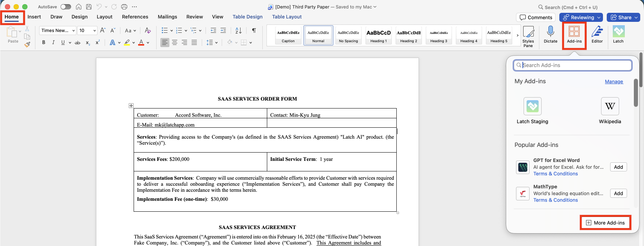Start Dictate with microphone icon
Viewport: 644px width, 246px height.
(551, 35)
